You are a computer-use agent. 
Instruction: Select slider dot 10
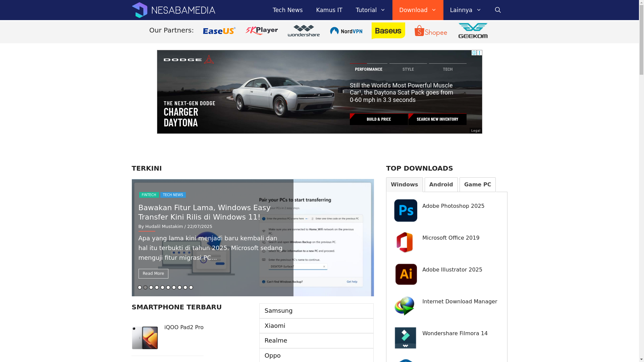coord(191,288)
